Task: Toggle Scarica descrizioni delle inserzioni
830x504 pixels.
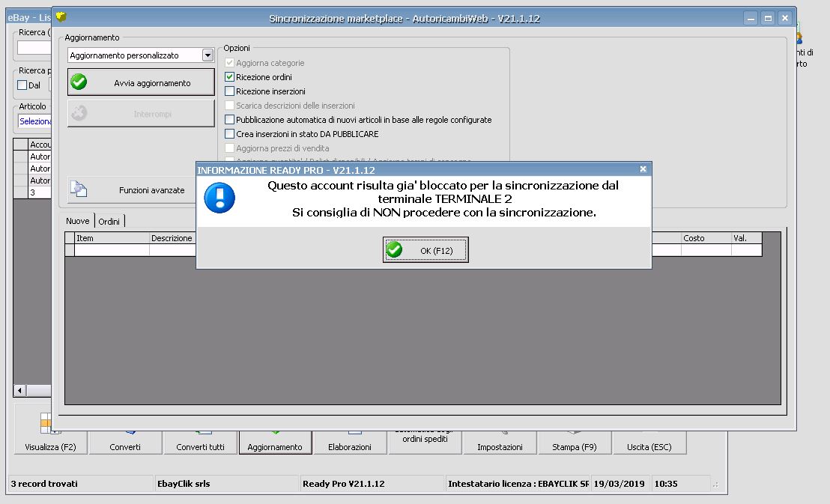Action: tap(230, 106)
